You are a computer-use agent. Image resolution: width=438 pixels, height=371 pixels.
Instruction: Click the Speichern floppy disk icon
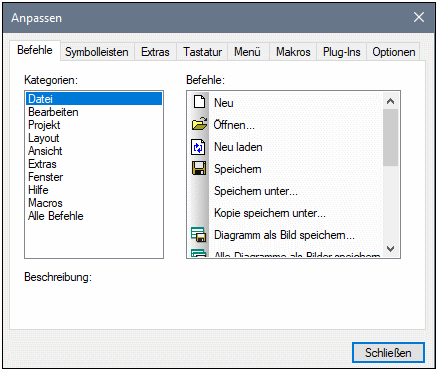tap(199, 168)
